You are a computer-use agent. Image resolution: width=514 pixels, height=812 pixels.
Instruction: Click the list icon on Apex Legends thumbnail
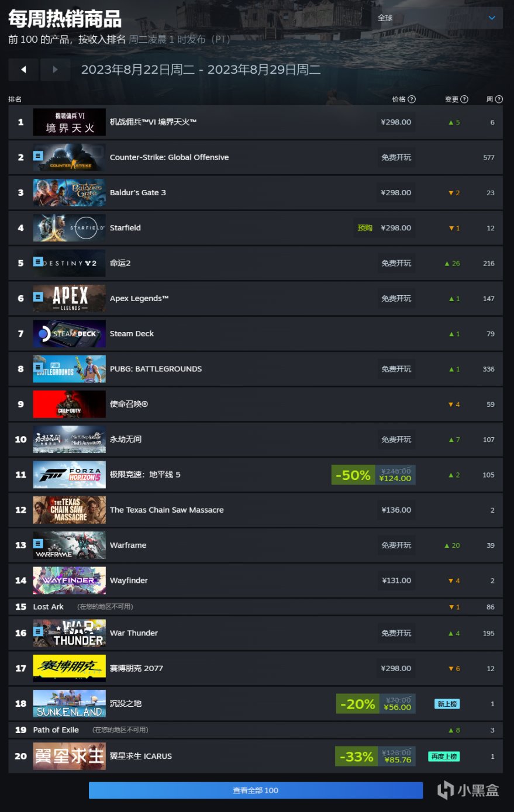pyautogui.click(x=38, y=296)
